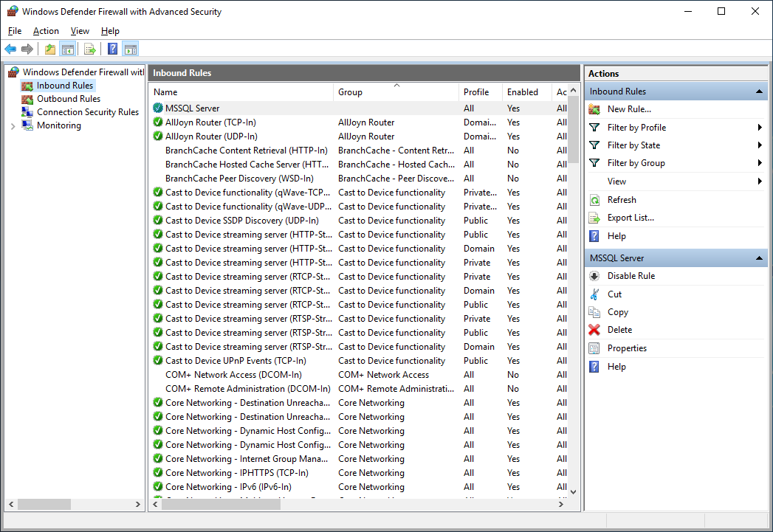Toggle the Show/Hide Console Tree toolbar icon
This screenshot has height=532, width=773.
[67, 49]
